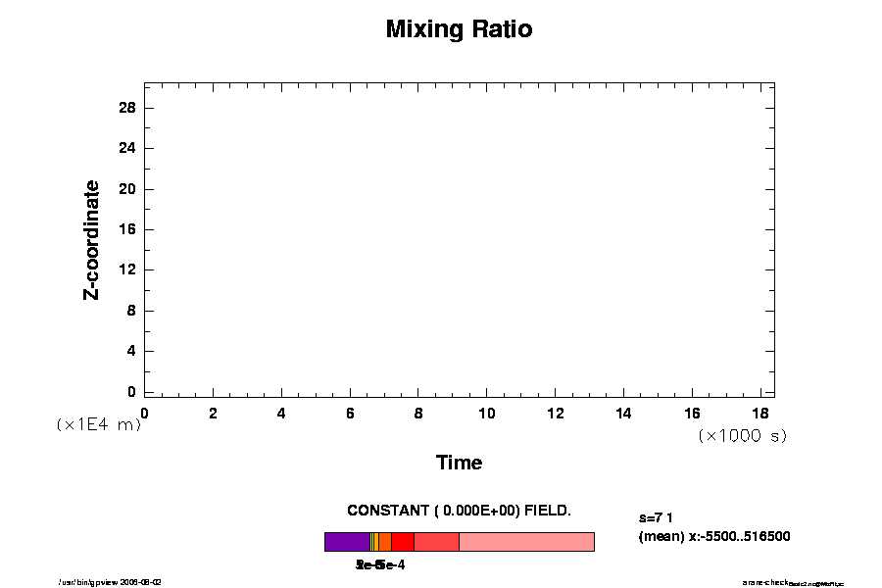Viewport: 882px width, 588px height.
Task: Select the coral-red color bar segment
Action: (436, 542)
